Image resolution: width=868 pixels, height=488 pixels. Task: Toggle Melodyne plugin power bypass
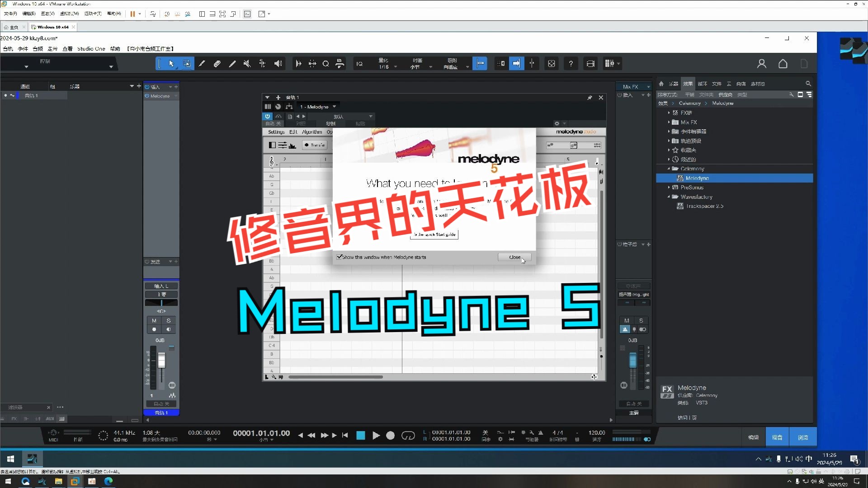268,116
